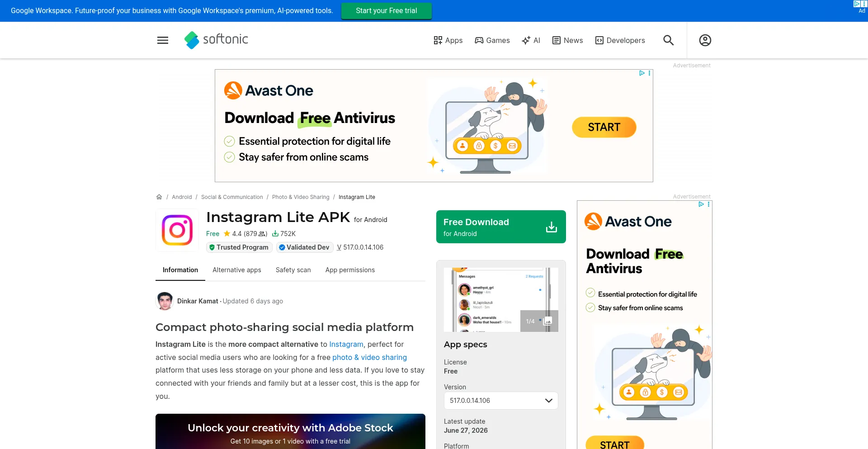Follow the Instagram link in description
The height and width of the screenshot is (449, 868).
tap(346, 344)
